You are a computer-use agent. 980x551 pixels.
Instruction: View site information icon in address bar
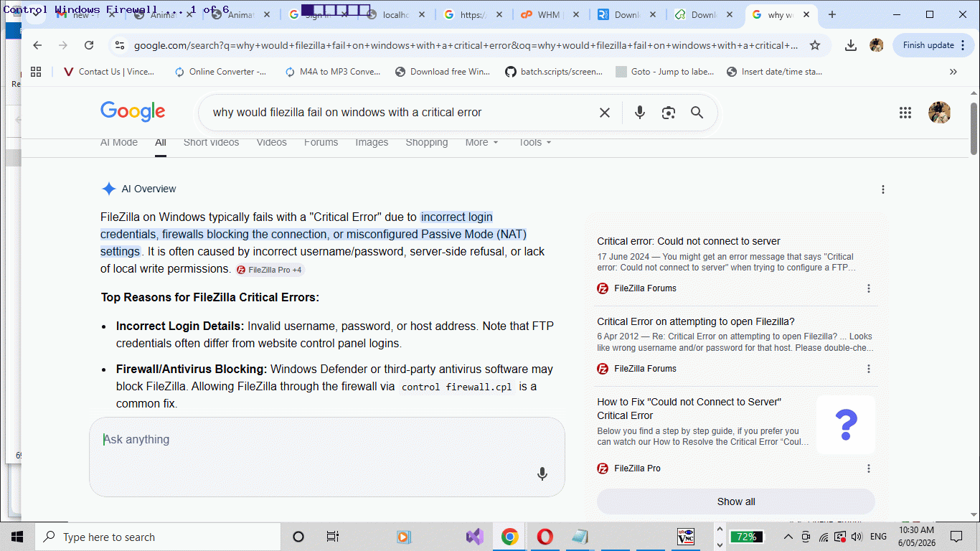120,45
